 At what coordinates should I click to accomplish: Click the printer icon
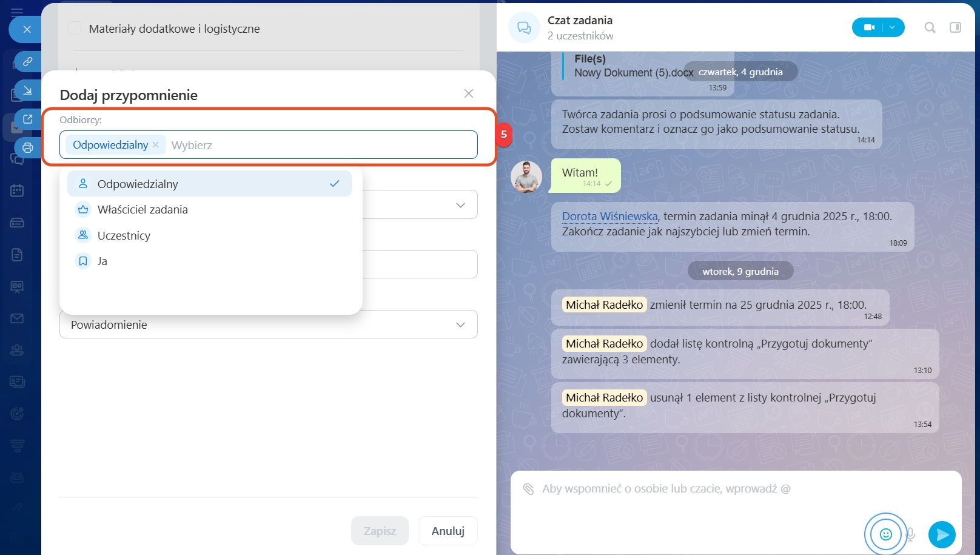(x=28, y=147)
